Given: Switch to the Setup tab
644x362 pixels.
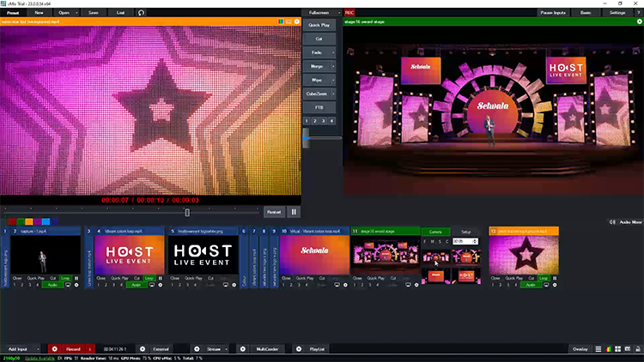Looking at the screenshot, I should click(465, 232).
